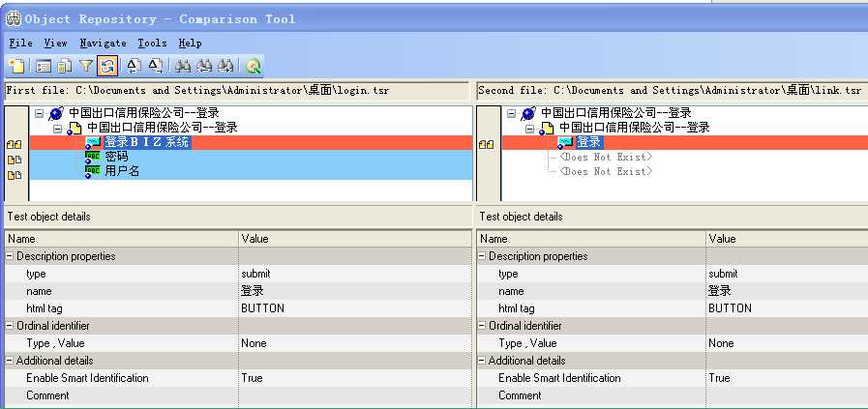Click the Name column header in left details

(121, 239)
